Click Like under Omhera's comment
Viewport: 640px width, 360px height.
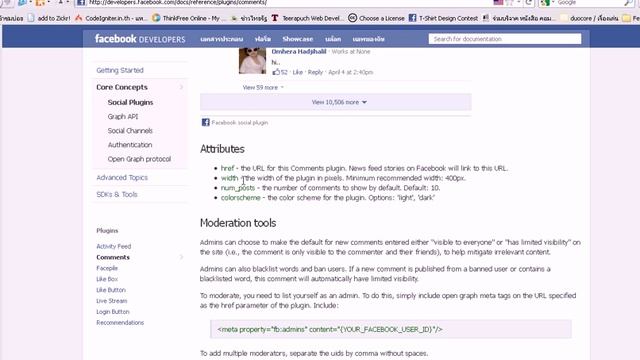point(298,72)
